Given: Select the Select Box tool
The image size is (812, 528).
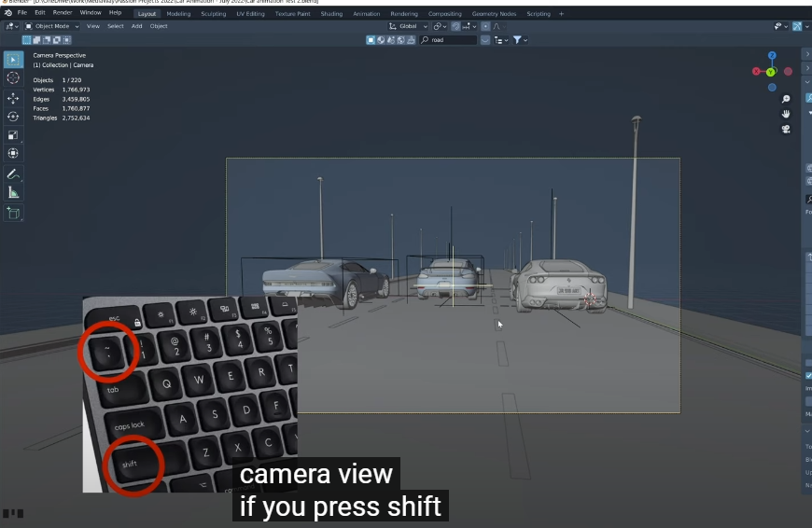Looking at the screenshot, I should click(x=13, y=60).
